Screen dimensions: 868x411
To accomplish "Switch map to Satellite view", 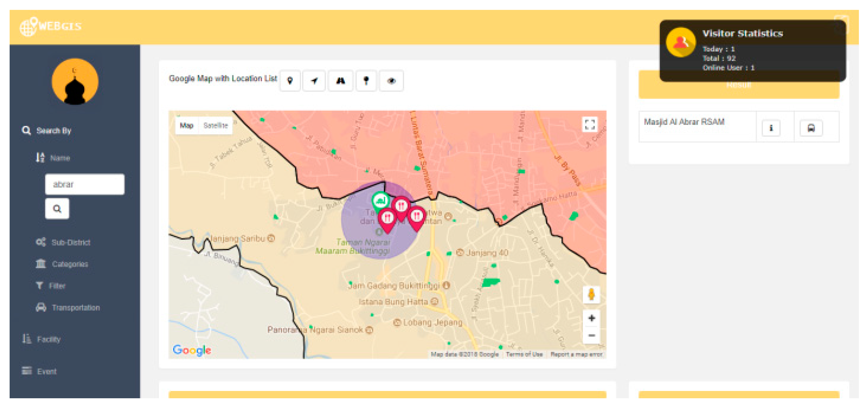I will click(216, 126).
